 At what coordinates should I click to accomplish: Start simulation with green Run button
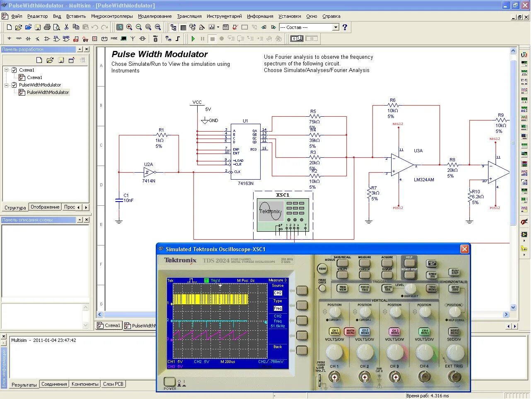click(x=193, y=38)
